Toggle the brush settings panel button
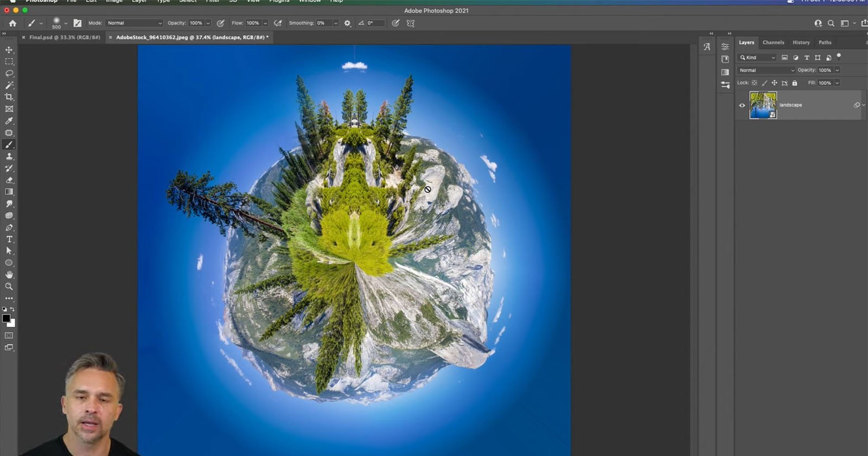Screen dimensions: 868x456 pyautogui.click(x=78, y=23)
